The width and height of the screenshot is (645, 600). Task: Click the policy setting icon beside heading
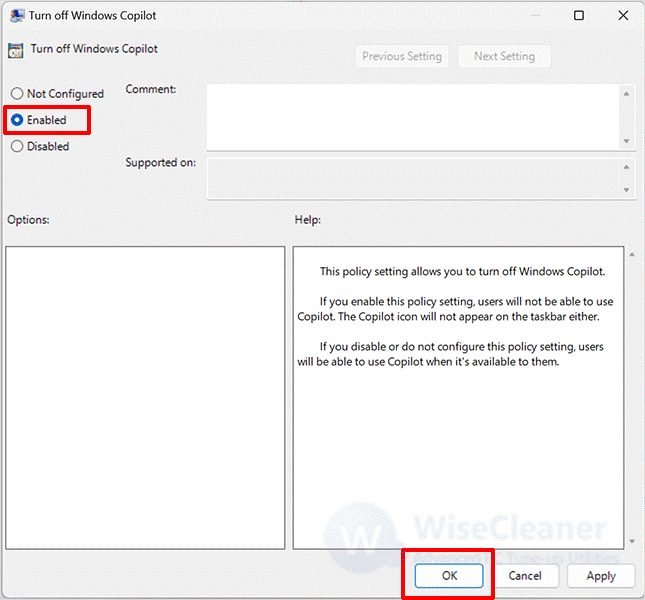pos(16,50)
